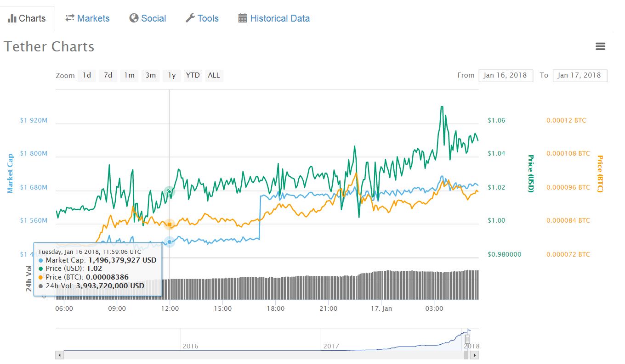Click the 0.000072 BTC axis label

click(x=568, y=254)
